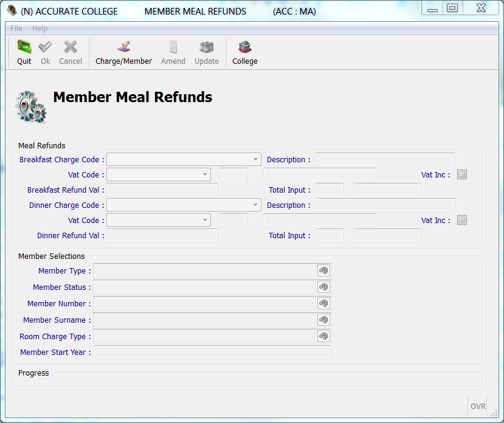This screenshot has height=423, width=504.
Task: Click the Breakfast Refund Val input
Action: [x=162, y=190]
